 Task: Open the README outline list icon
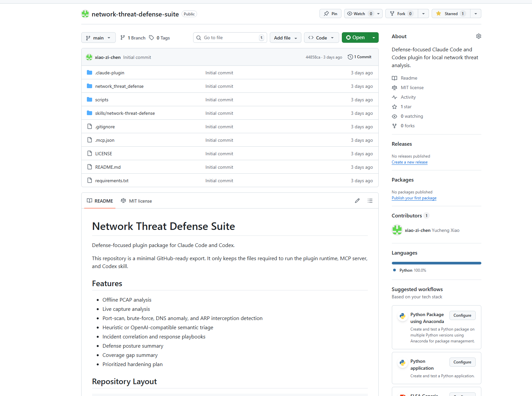click(370, 201)
